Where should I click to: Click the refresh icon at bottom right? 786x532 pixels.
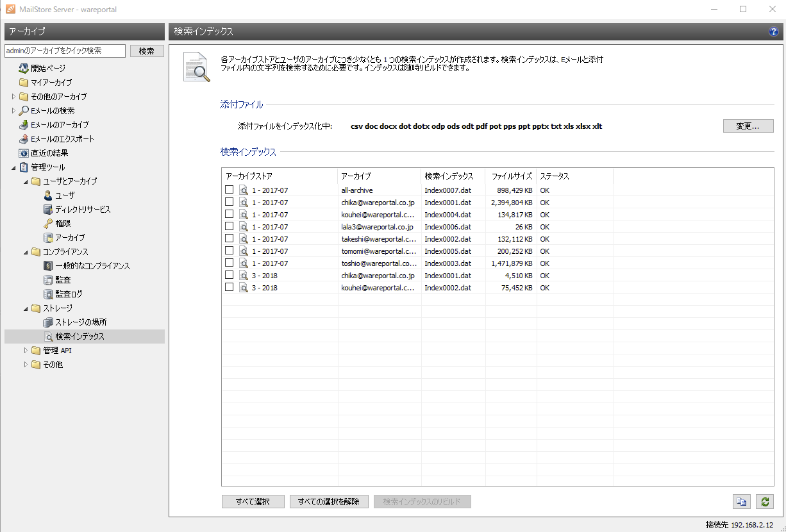pos(763,502)
